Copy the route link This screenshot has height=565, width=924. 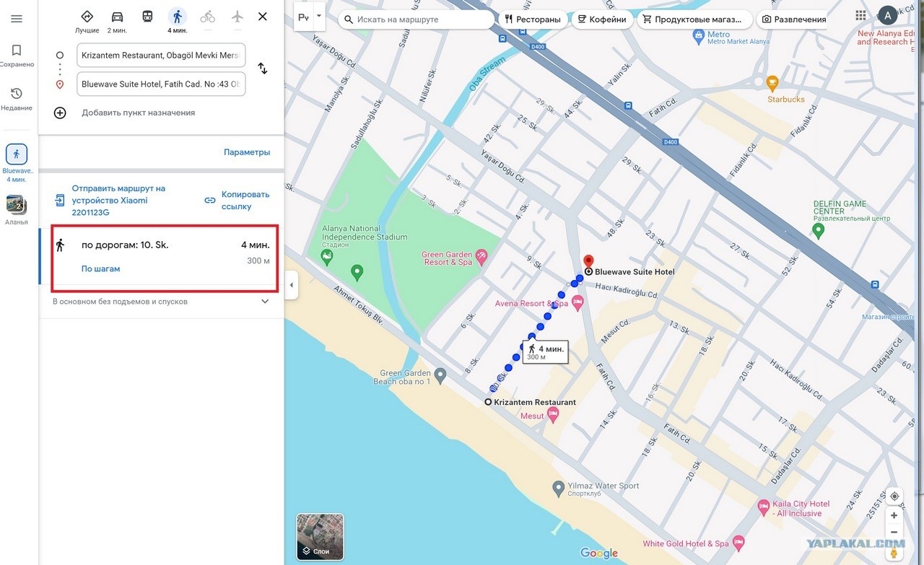coord(237,201)
